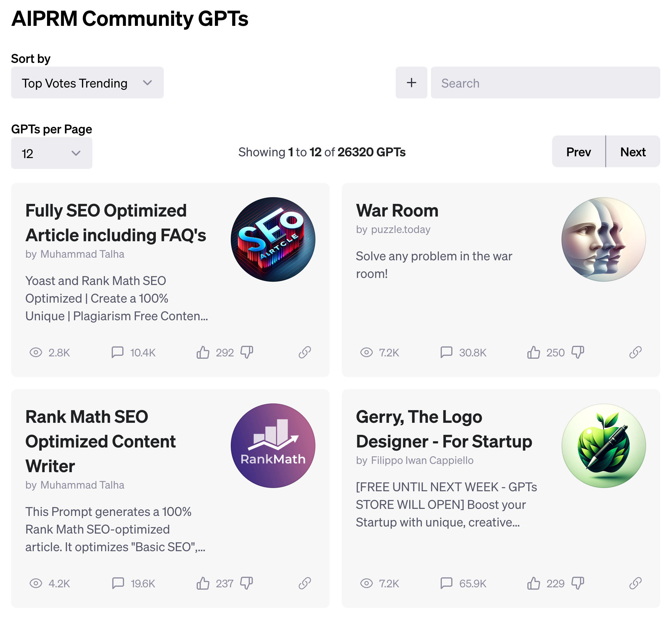Image resolution: width=672 pixels, height=617 pixels.
Task: Copy link of Fully SEO Optimized Article GPT
Action: click(x=305, y=352)
